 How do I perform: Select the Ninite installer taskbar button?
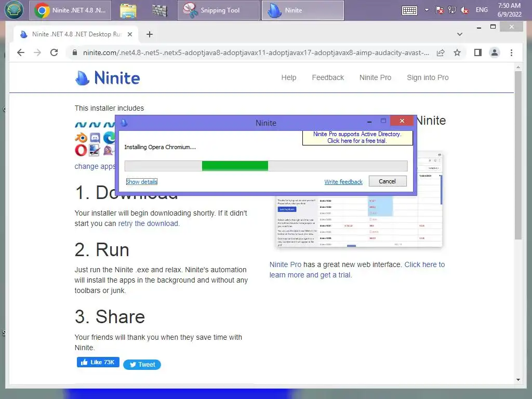point(303,10)
